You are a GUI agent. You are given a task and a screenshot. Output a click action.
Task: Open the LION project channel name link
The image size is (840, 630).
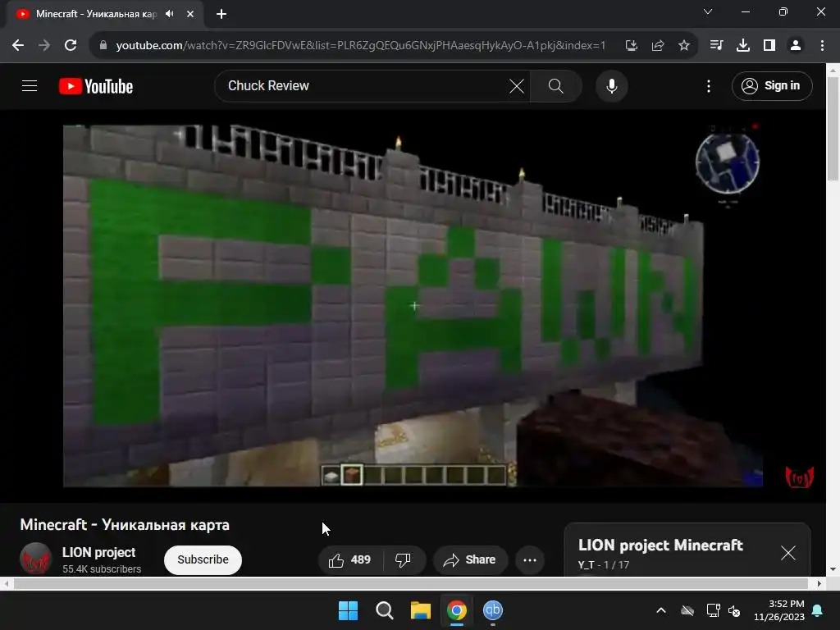(98, 552)
